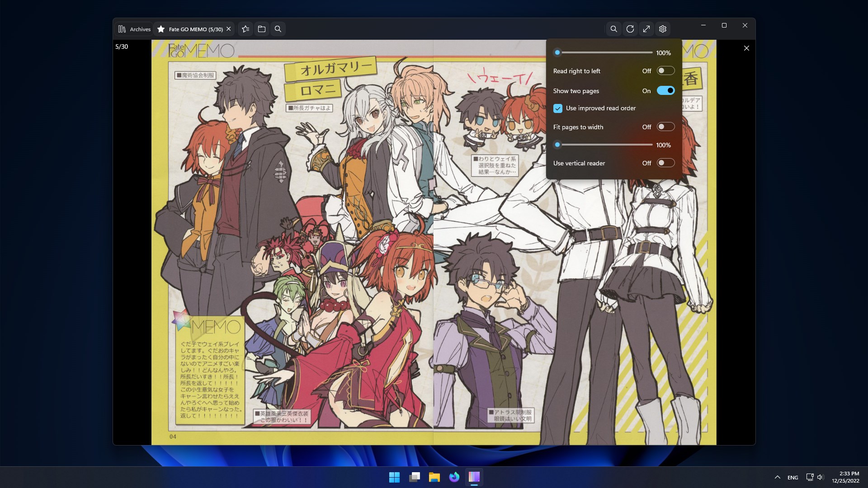Enable Read right to left toggle
868x488 pixels.
click(x=665, y=71)
